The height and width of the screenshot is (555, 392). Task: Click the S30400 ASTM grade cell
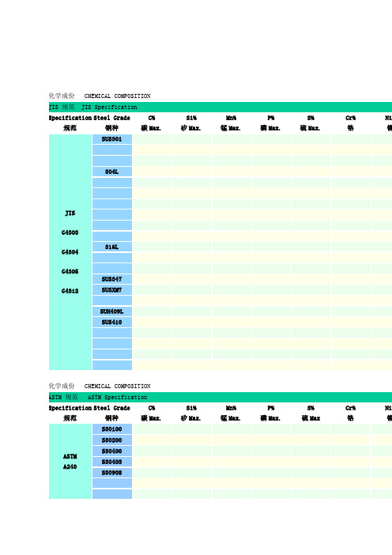(112, 451)
